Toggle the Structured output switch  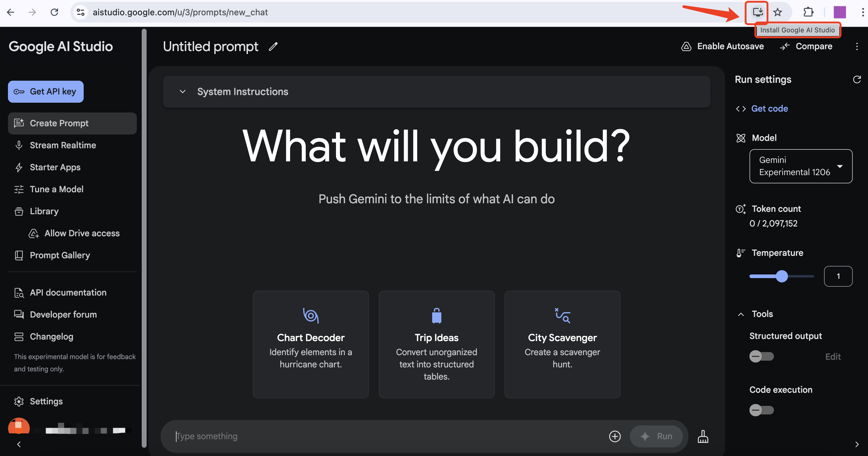coord(761,356)
